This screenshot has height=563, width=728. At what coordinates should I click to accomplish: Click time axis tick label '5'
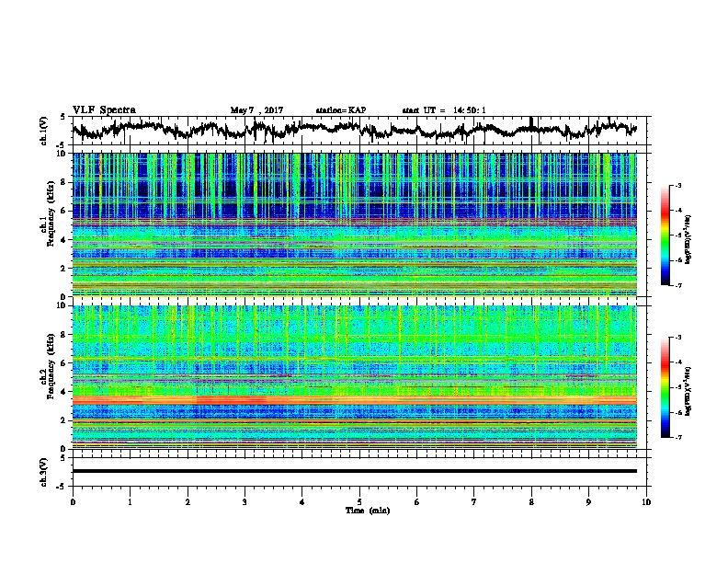(359, 502)
